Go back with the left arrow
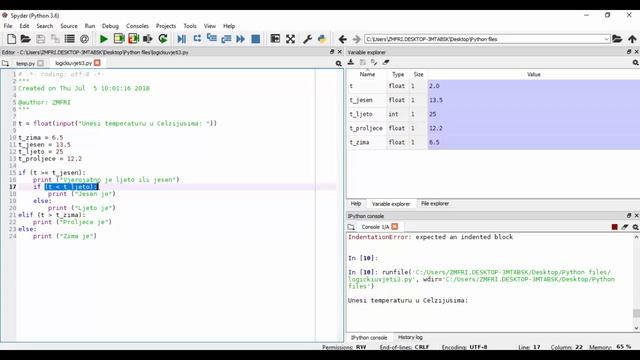Viewport: 640px width, 360px height. coord(342,39)
